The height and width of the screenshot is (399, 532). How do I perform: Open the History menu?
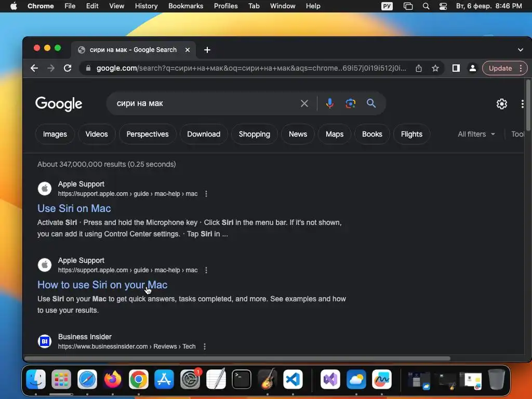pyautogui.click(x=146, y=6)
